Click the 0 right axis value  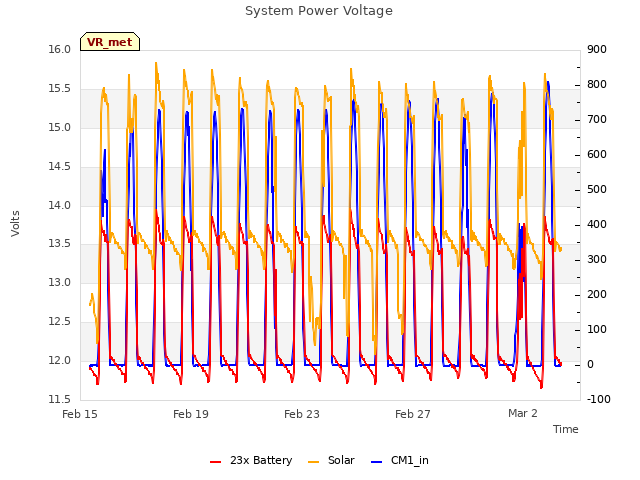[x=590, y=364]
